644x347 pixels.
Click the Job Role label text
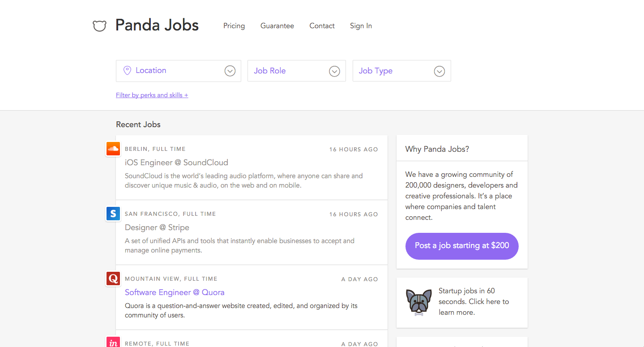(270, 71)
